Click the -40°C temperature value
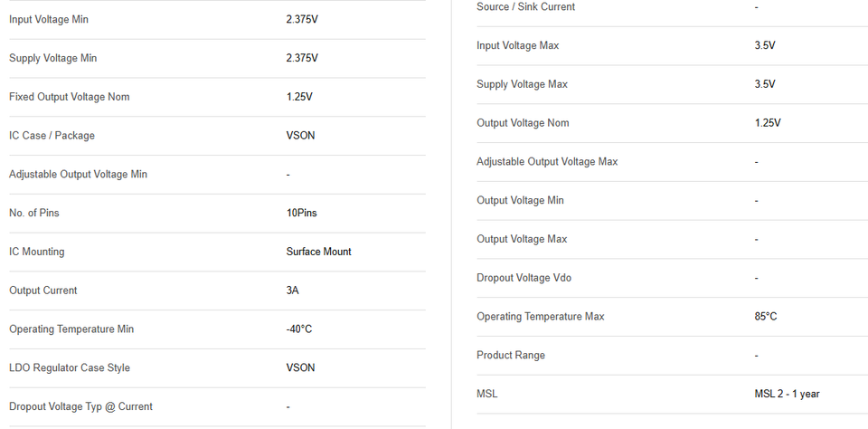This screenshot has height=429, width=868. tap(298, 329)
